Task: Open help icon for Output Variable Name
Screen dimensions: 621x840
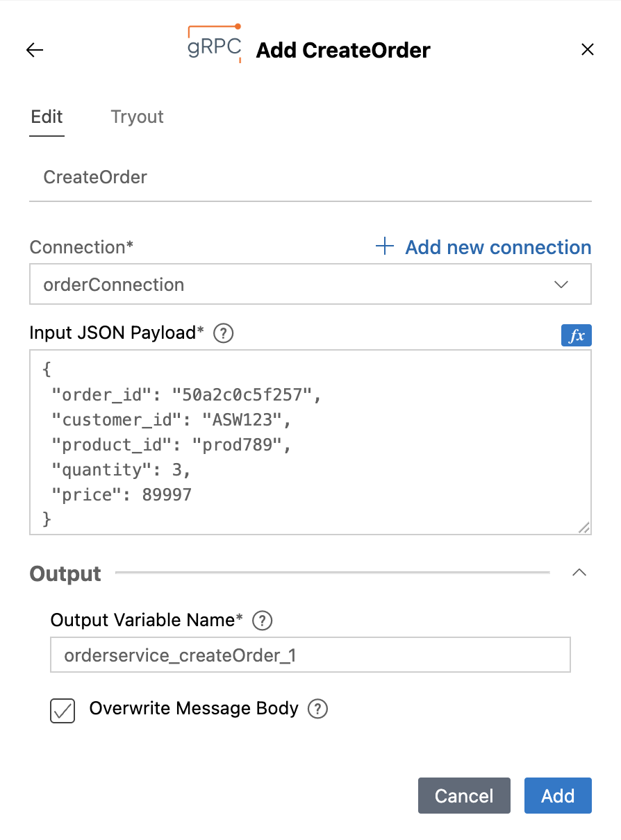Action: point(262,621)
